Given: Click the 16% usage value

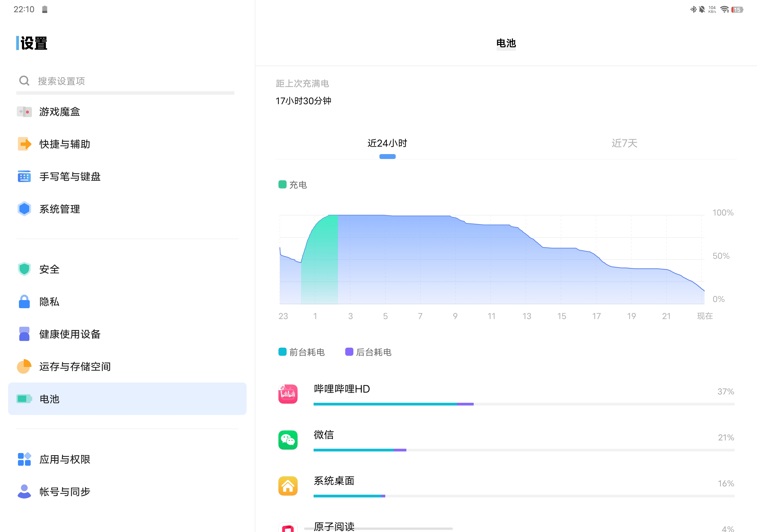Looking at the screenshot, I should pyautogui.click(x=726, y=484).
